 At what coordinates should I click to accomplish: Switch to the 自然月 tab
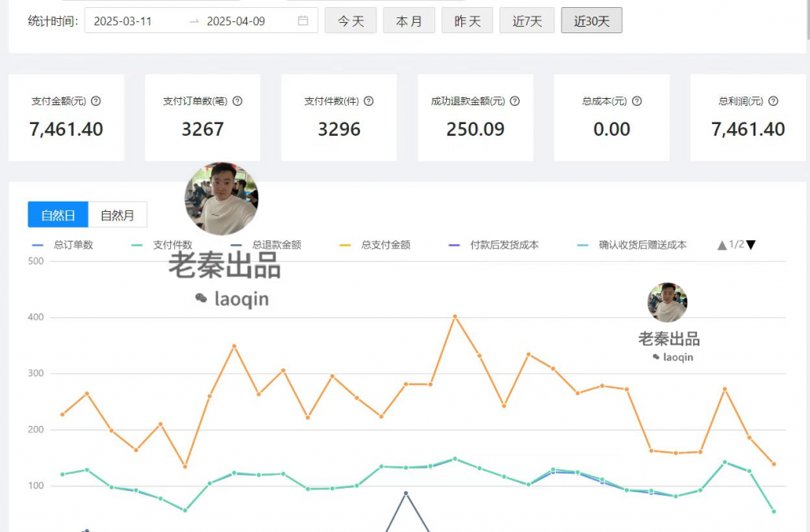[116, 214]
